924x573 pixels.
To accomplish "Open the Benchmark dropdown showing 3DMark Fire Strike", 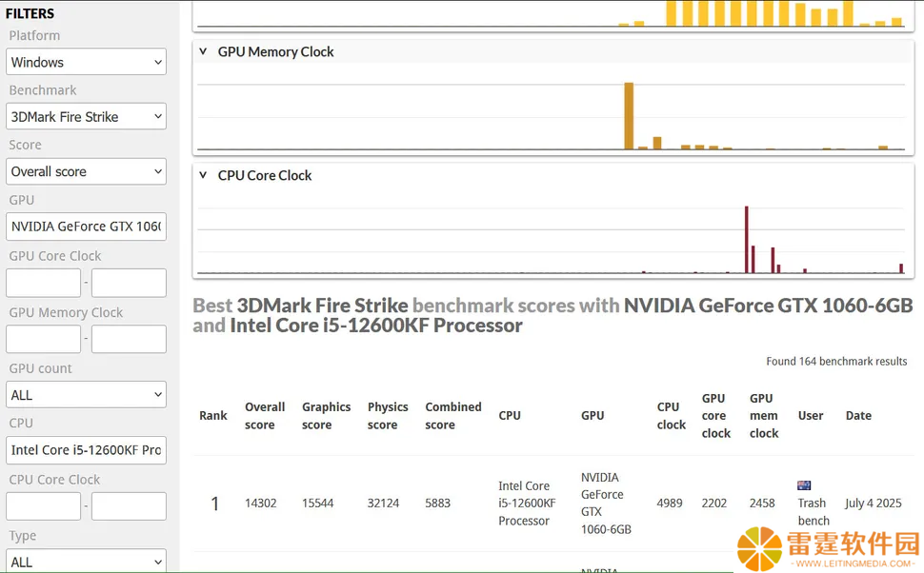I will [x=86, y=117].
